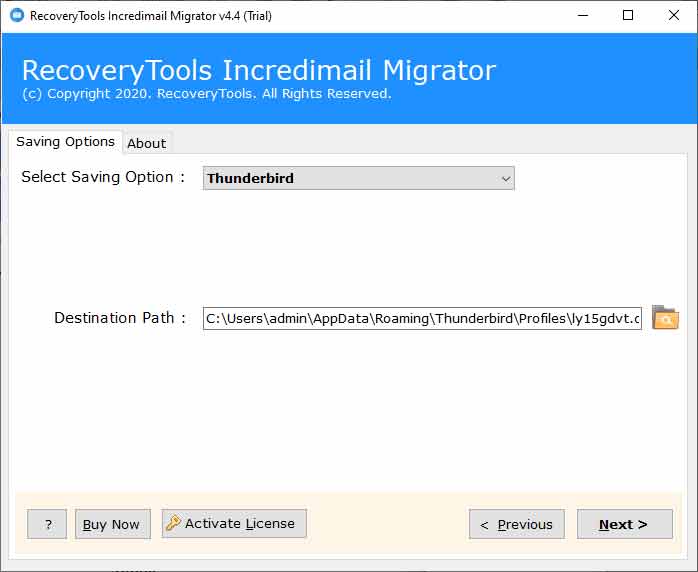698x572 pixels.
Task: Close the Incredimail Migrator window
Action: coord(674,16)
